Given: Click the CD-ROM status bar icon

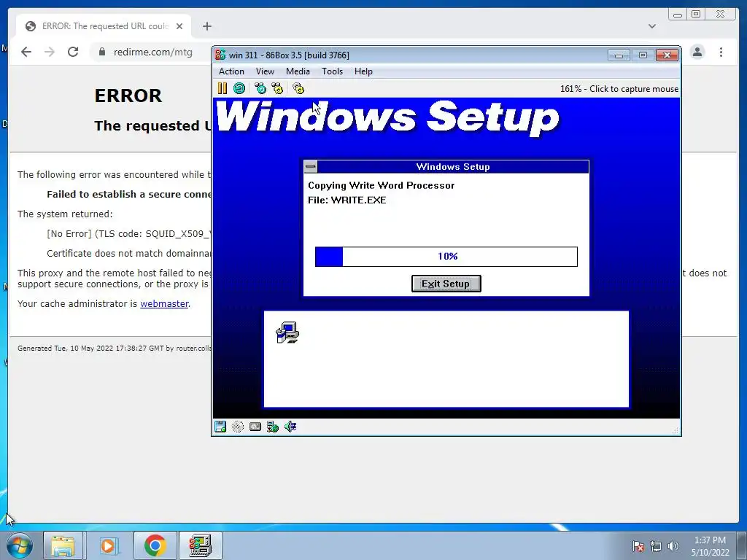Looking at the screenshot, I should 238,426.
